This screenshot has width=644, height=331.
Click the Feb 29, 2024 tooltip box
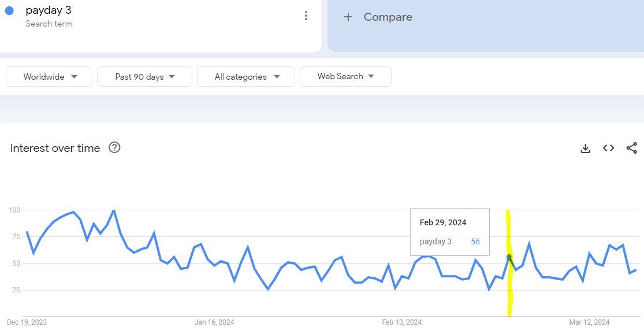pos(450,232)
